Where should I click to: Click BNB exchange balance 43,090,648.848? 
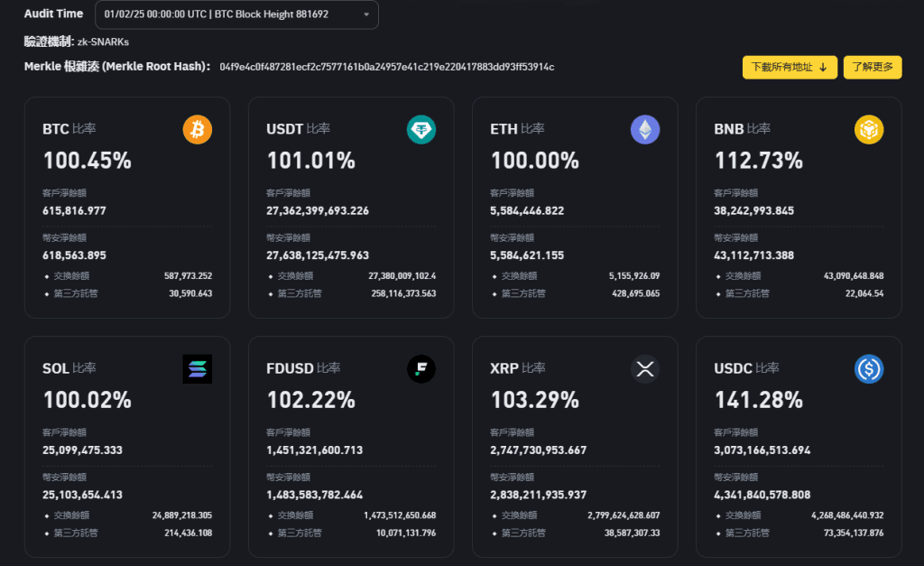(x=854, y=276)
